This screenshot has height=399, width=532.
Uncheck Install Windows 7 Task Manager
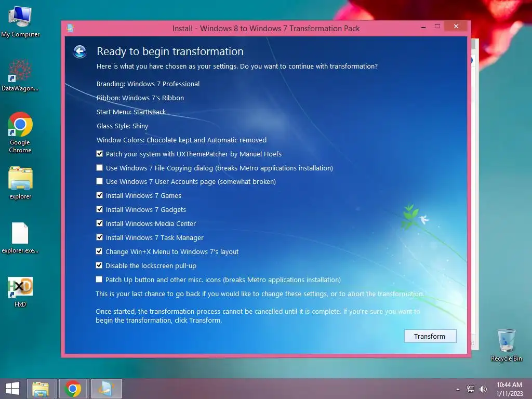pos(99,237)
